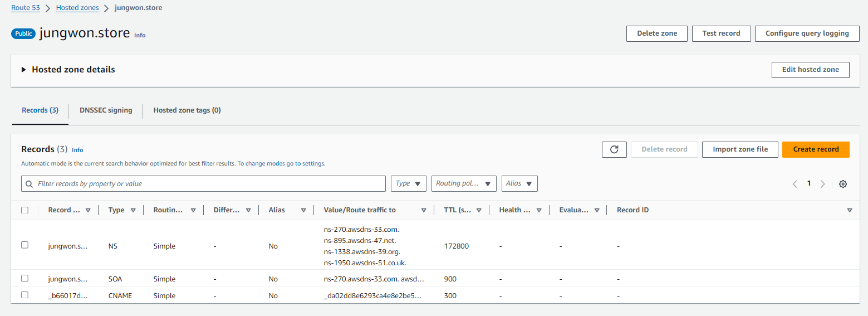This screenshot has width=868, height=316.
Task: Sort by Routing policy column arrow
Action: click(193, 210)
